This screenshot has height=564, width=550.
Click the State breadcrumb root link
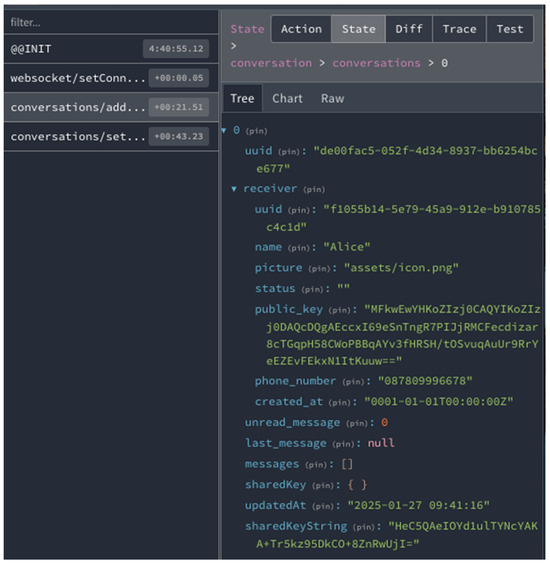point(247,29)
